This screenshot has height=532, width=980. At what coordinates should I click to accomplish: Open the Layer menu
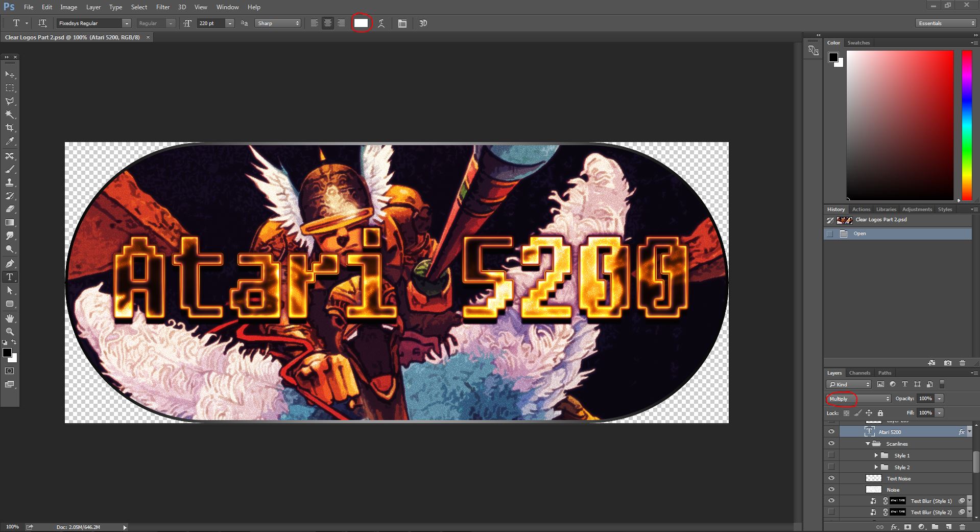pyautogui.click(x=93, y=7)
